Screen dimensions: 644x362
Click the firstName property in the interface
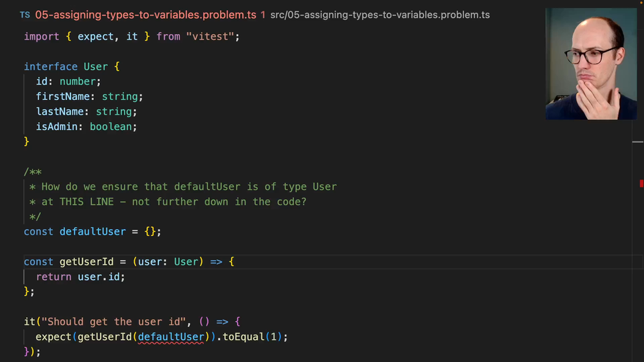[x=66, y=97]
